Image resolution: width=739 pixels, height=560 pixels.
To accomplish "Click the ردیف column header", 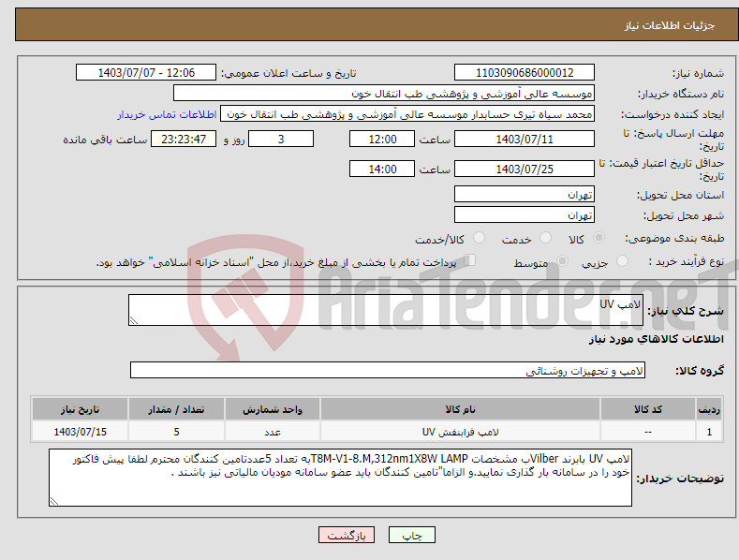I will click(709, 409).
